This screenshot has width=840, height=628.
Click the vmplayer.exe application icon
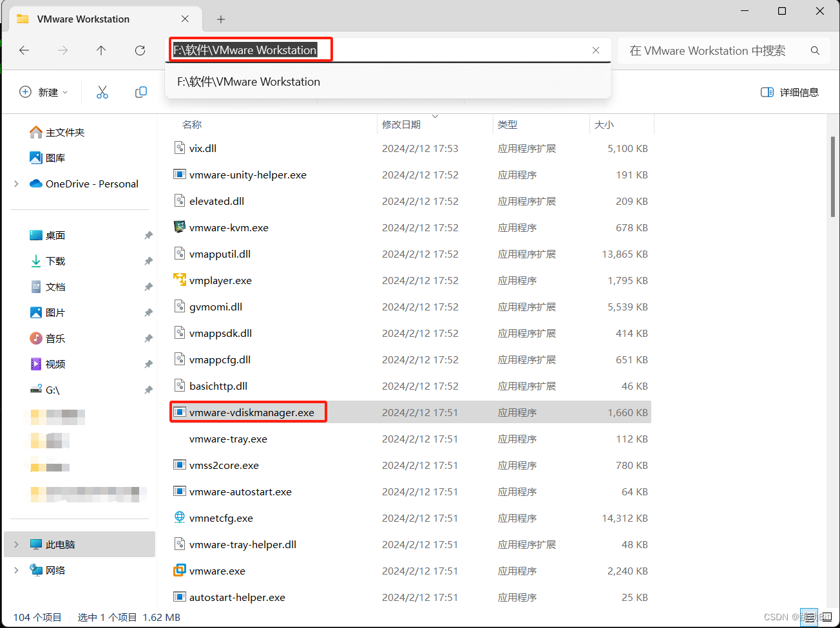coord(180,280)
